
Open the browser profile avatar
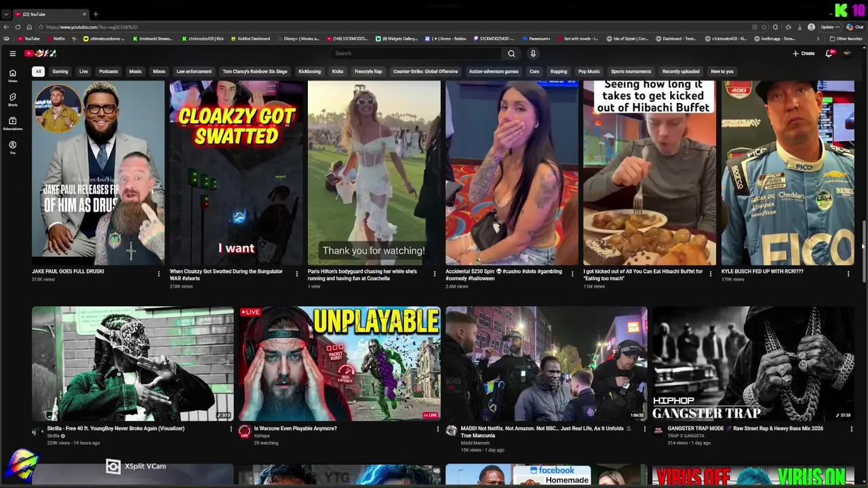coord(811,27)
